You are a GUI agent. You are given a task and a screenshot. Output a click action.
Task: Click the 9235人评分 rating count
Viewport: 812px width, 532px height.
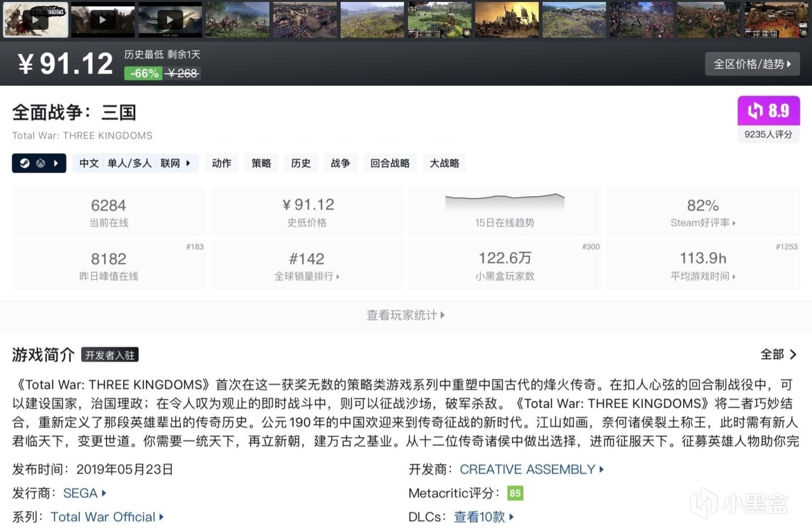(x=768, y=134)
